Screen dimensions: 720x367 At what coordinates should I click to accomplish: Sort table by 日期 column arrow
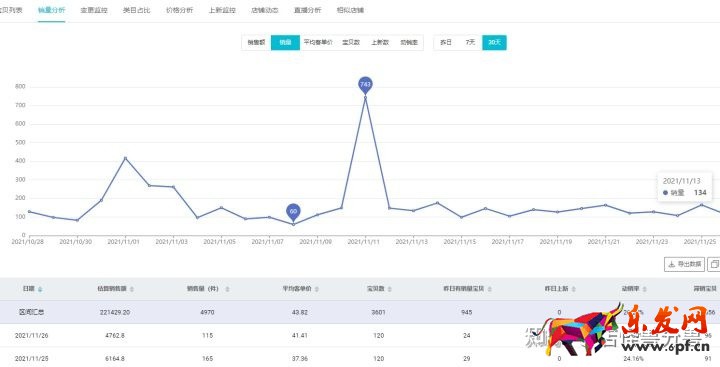click(40, 289)
